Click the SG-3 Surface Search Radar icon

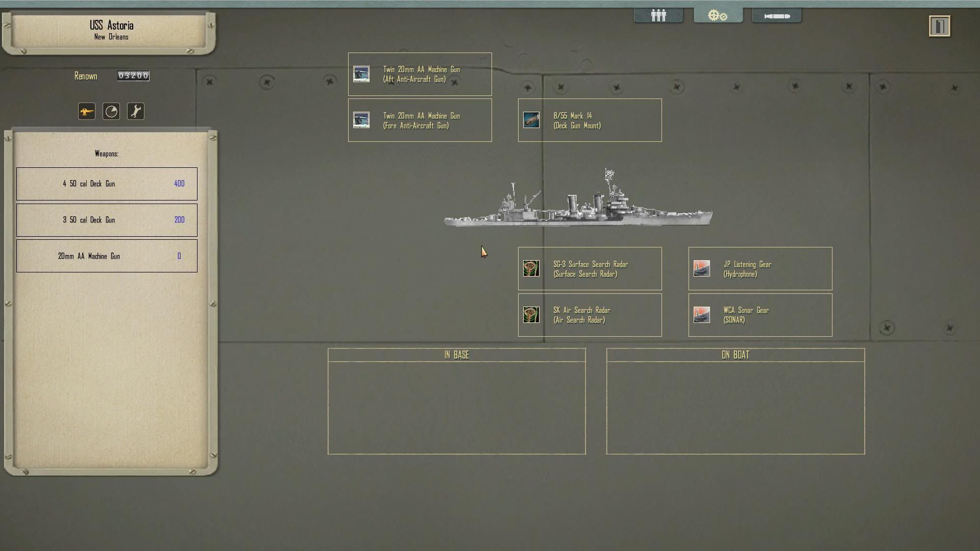pos(531,268)
